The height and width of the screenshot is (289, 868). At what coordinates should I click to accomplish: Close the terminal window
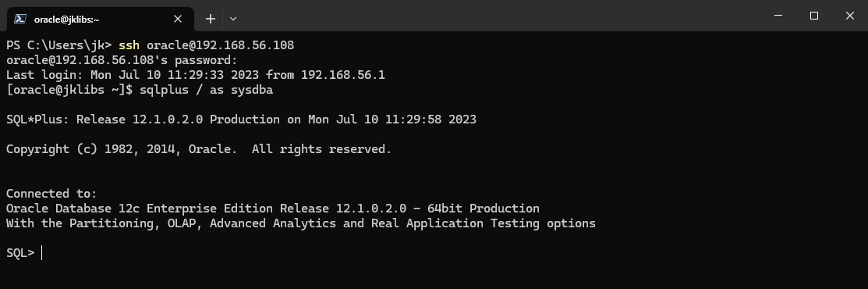(x=850, y=16)
